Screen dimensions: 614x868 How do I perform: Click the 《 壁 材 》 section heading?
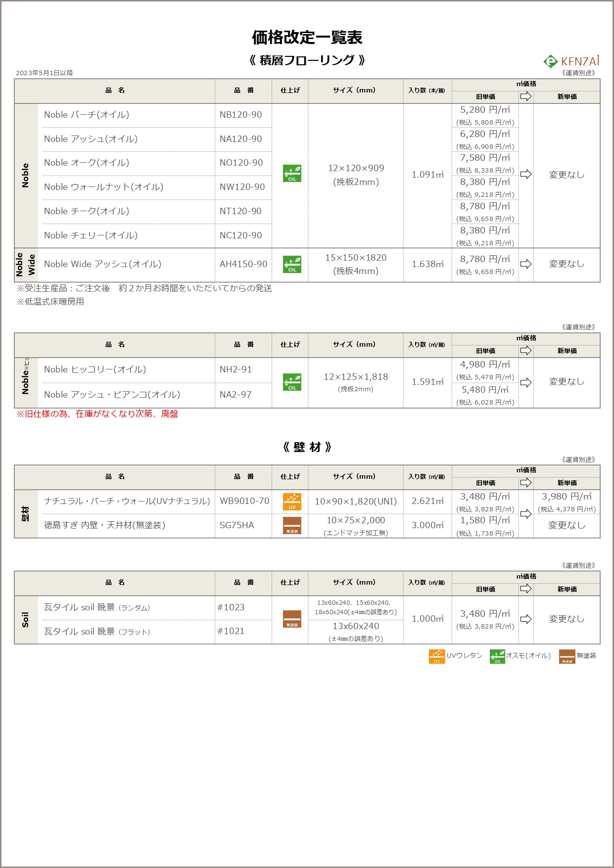307,447
